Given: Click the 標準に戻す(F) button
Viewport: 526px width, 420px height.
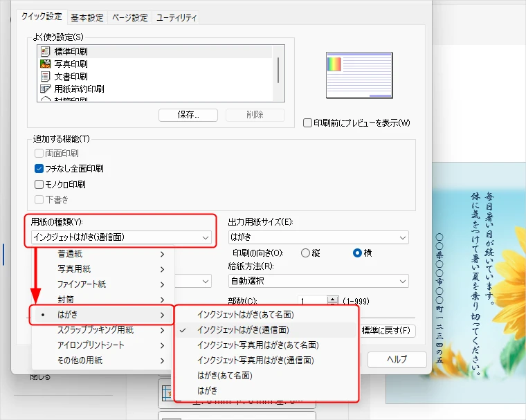Looking at the screenshot, I should click(x=386, y=331).
